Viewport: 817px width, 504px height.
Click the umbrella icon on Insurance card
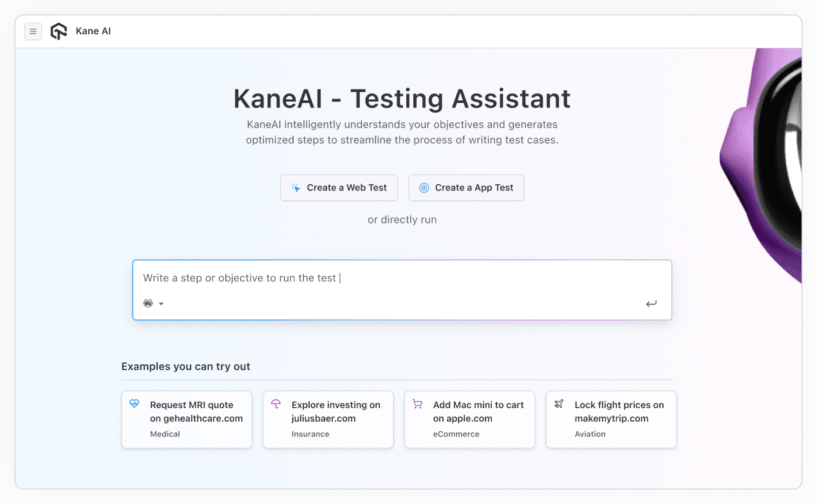(276, 404)
